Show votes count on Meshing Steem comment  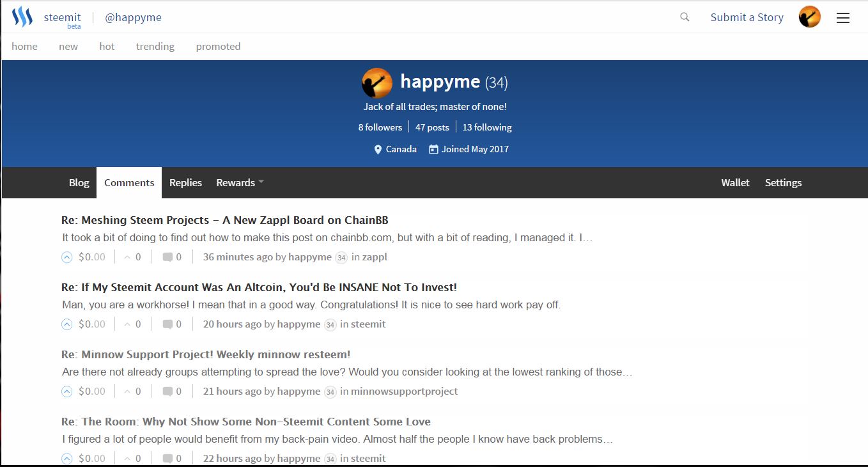[132, 257]
